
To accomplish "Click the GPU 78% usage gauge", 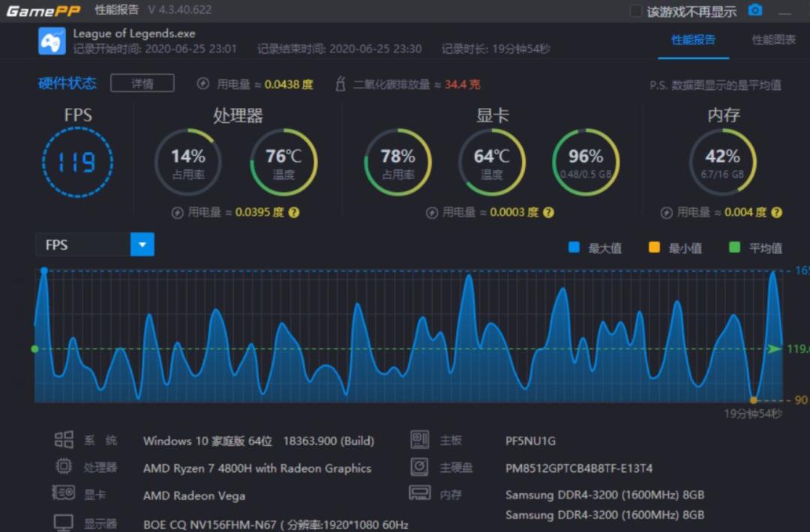I will tap(397, 162).
